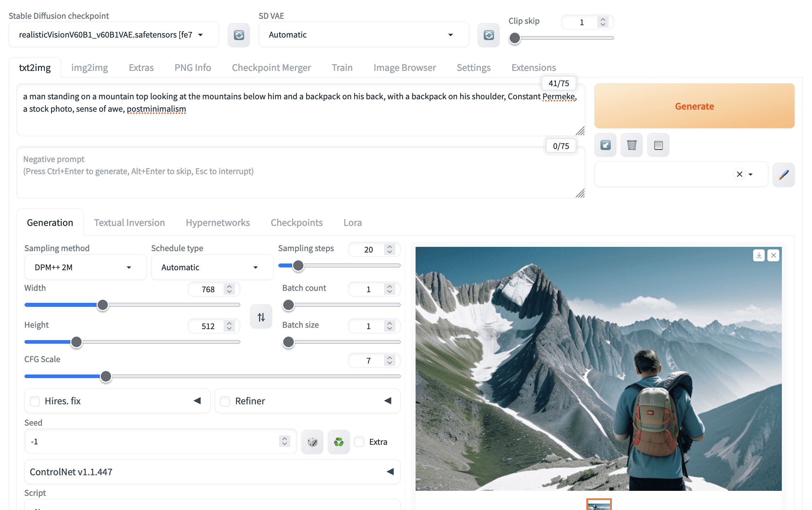Open the Extensions tab
This screenshot has width=812, height=510.
coord(533,67)
